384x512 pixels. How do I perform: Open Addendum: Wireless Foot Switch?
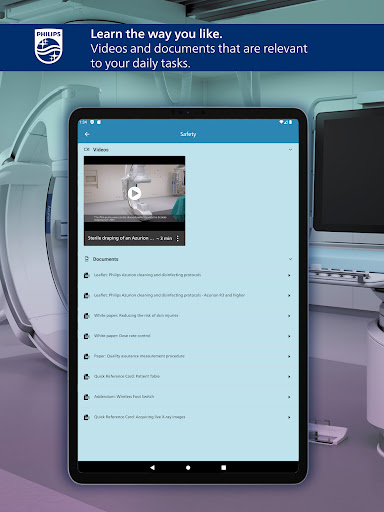(x=188, y=397)
